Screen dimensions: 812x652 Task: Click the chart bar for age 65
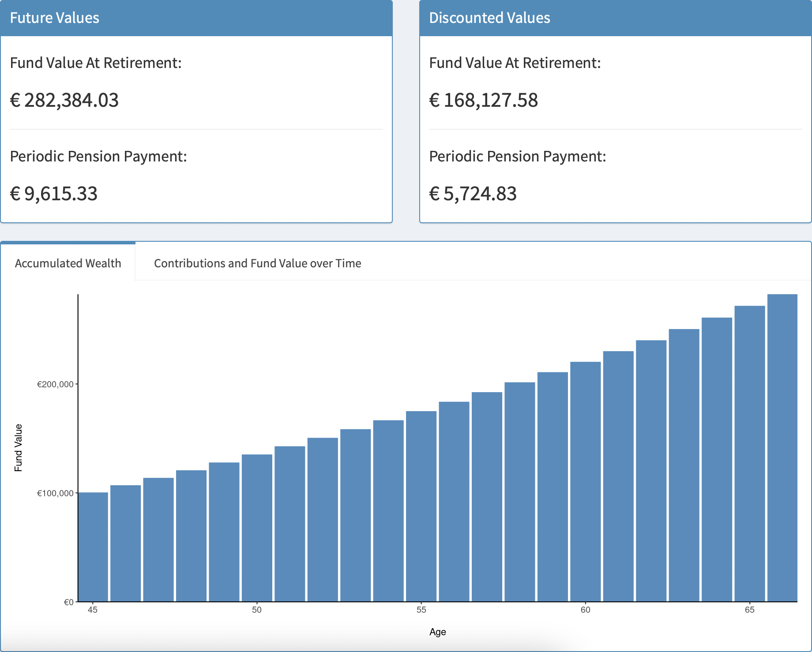(749, 453)
